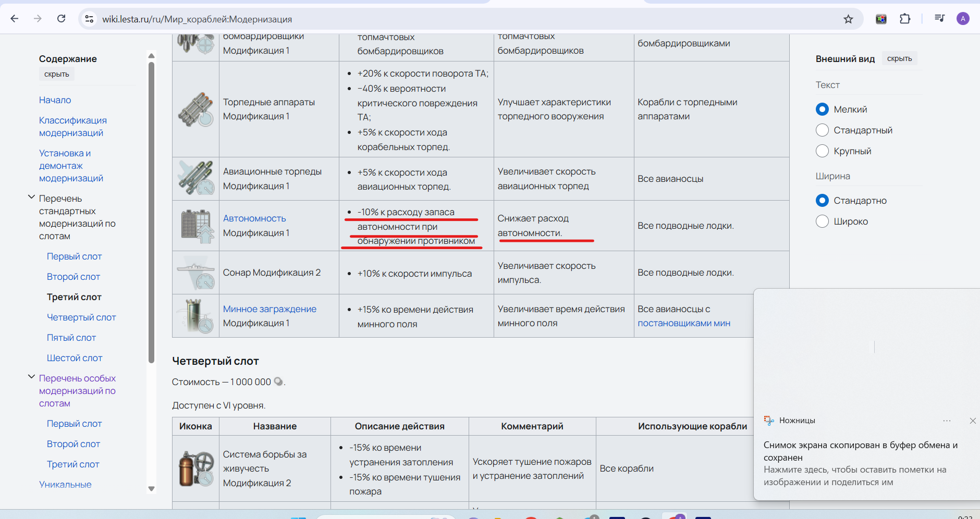Collapse the Перечень особых модернизаций section
This screenshot has width=980, height=519.
click(31, 377)
